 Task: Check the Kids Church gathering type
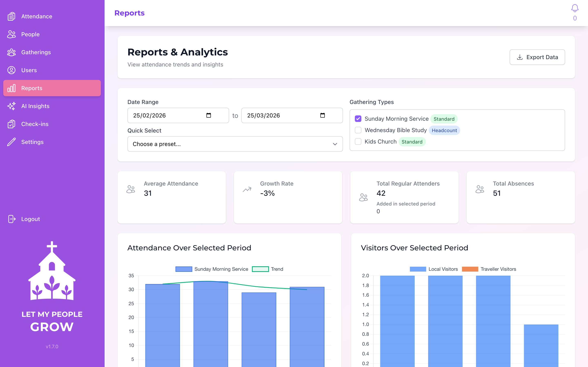tap(358, 141)
